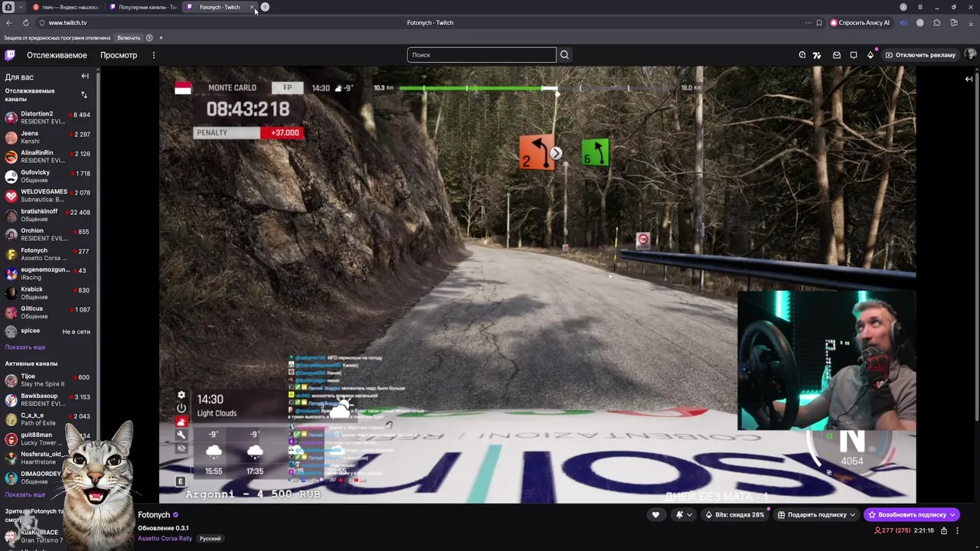Viewport: 980px width, 551px height.
Task: Click Спросить Алису AI button
Action: (x=860, y=23)
